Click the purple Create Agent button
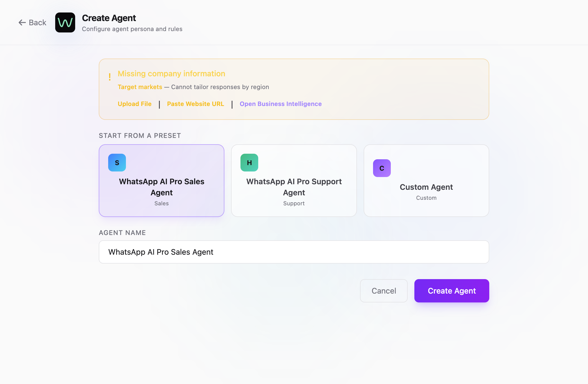 pyautogui.click(x=452, y=291)
